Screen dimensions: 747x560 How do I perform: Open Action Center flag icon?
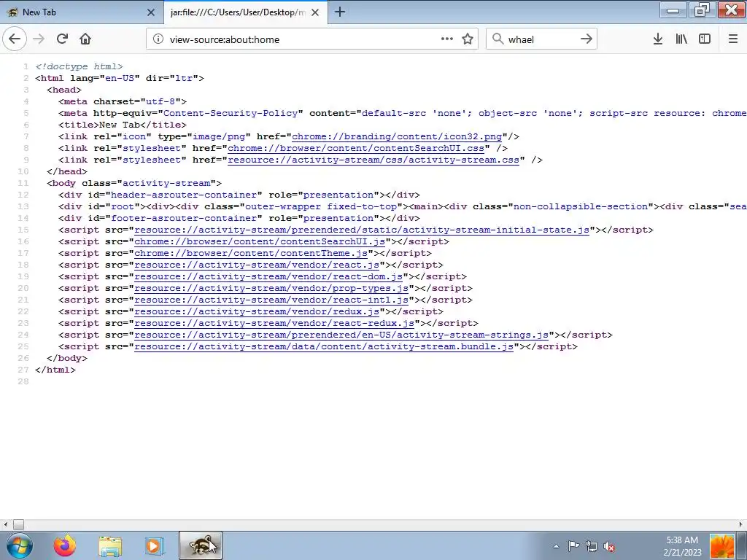tap(573, 546)
